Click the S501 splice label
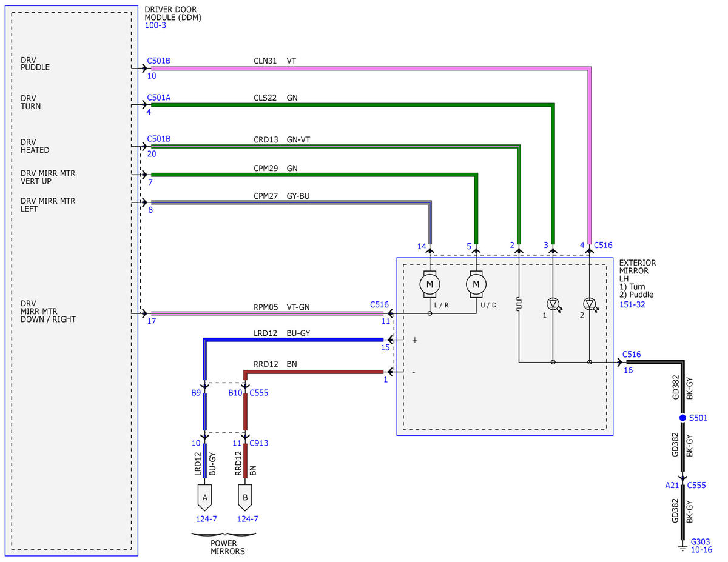This screenshot has width=728, height=562. coord(698,418)
